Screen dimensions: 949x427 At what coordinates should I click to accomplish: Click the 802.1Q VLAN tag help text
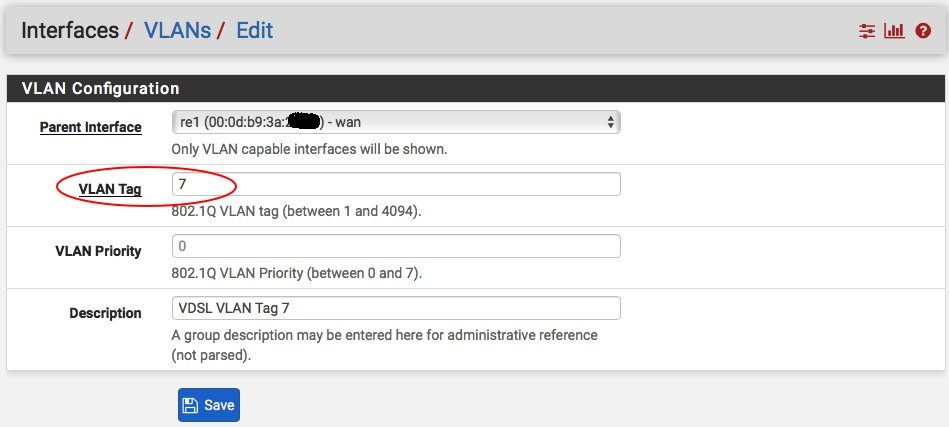[x=296, y=212]
